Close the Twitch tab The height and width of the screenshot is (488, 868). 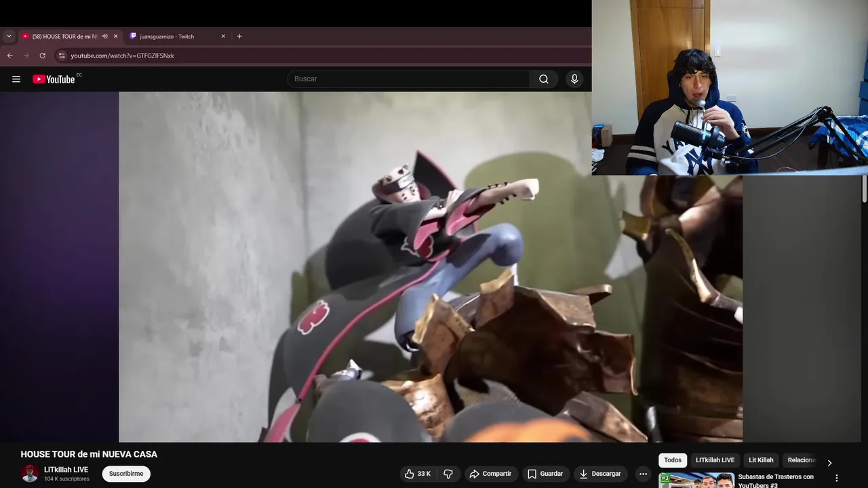click(x=223, y=37)
